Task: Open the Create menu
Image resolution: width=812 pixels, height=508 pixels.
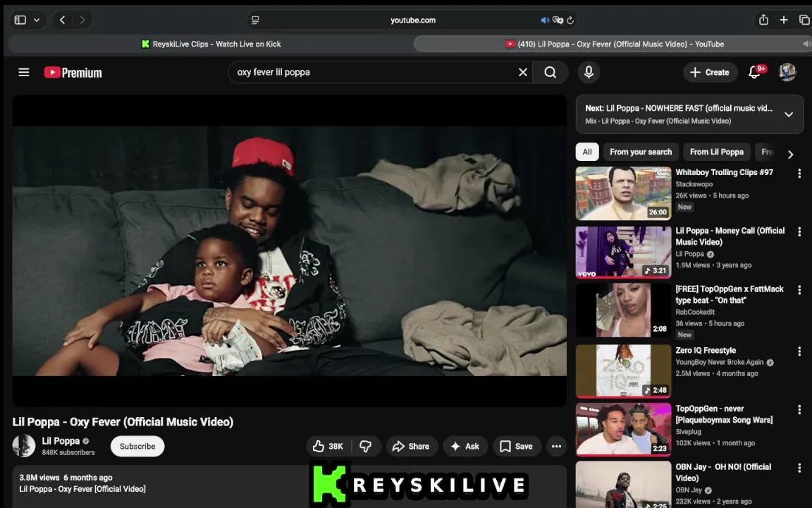Action: (x=710, y=73)
